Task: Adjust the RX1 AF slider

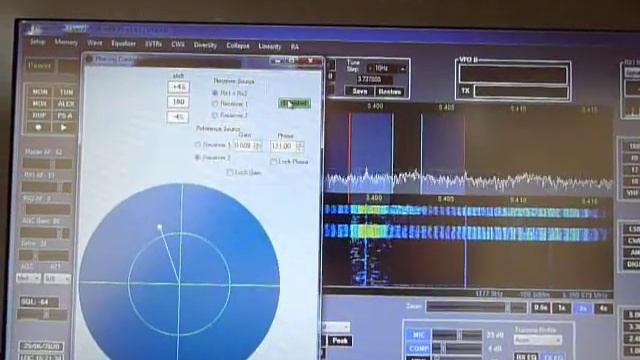Action: click(46, 187)
